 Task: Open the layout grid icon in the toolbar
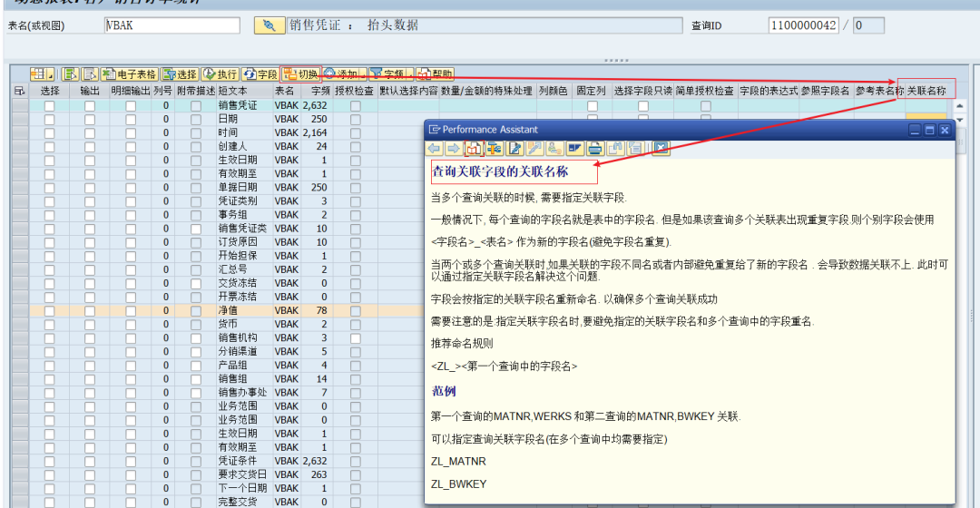click(x=39, y=74)
